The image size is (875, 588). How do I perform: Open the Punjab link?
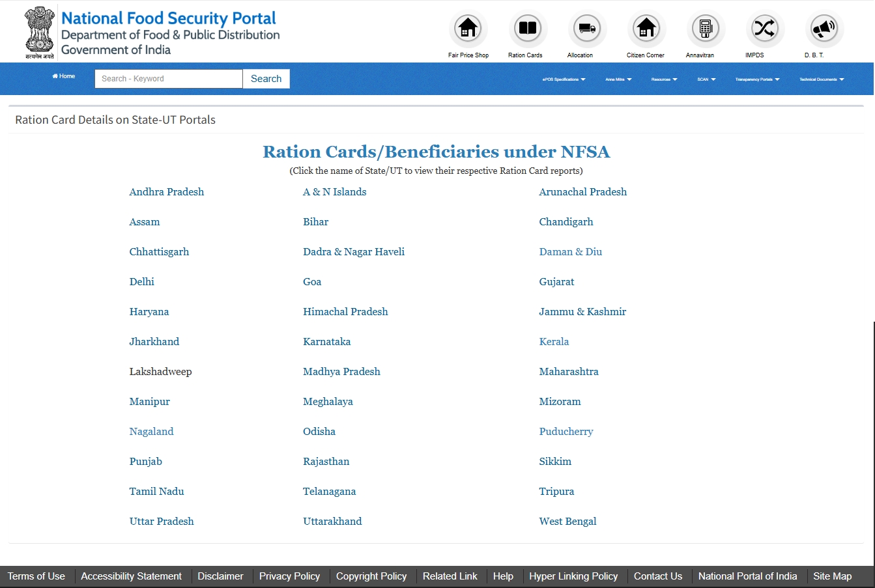[x=146, y=462]
